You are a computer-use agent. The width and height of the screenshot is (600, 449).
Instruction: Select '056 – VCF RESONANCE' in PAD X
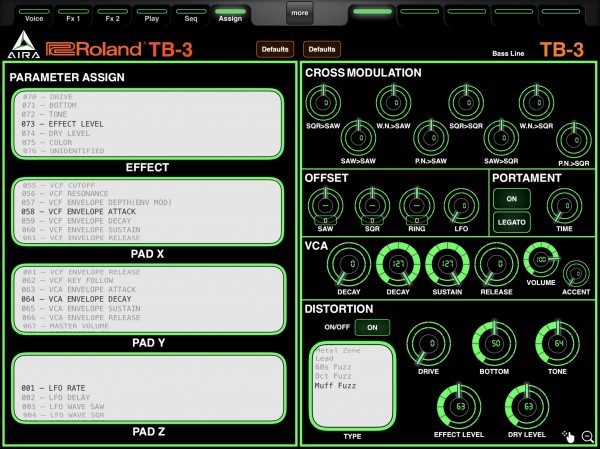coord(65,194)
